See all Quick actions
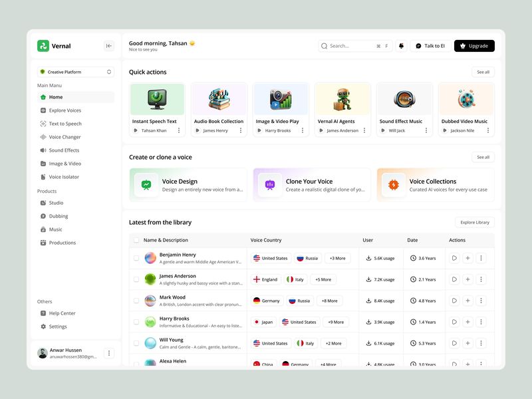The width and height of the screenshot is (532, 399). (483, 72)
